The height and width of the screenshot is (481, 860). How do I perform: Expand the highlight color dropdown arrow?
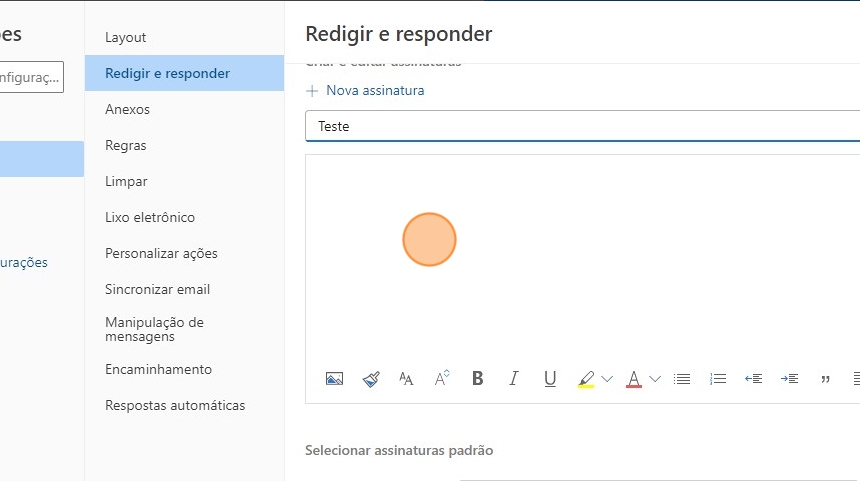tap(607, 379)
